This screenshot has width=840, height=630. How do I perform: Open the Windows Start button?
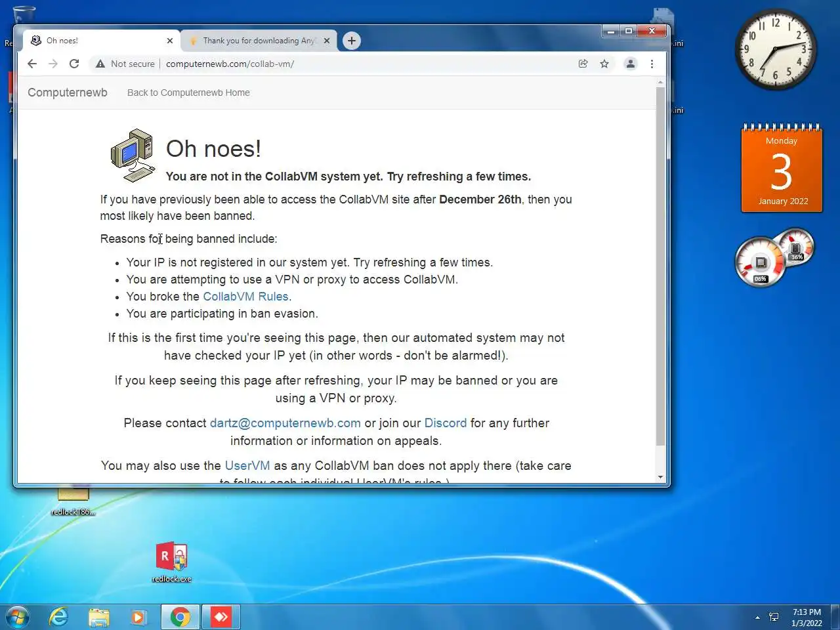(18, 617)
